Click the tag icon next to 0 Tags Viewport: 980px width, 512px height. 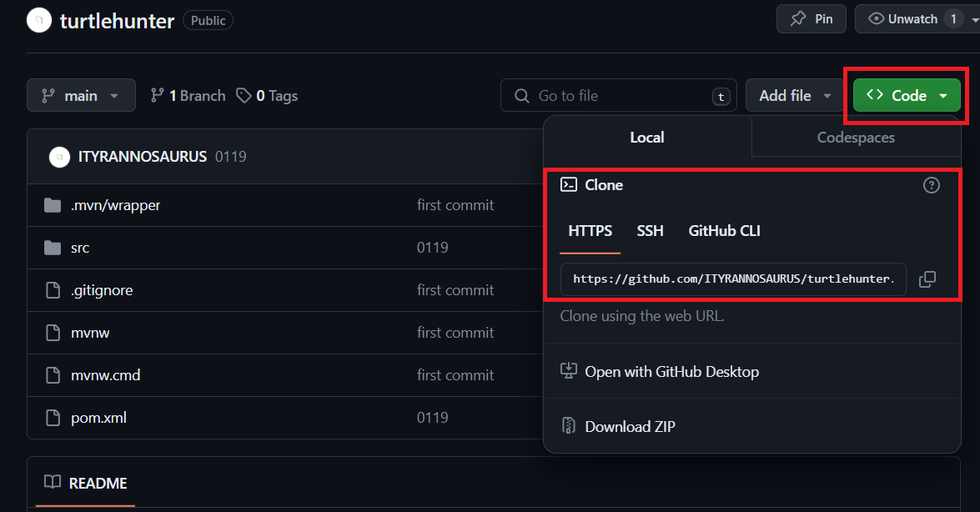244,95
